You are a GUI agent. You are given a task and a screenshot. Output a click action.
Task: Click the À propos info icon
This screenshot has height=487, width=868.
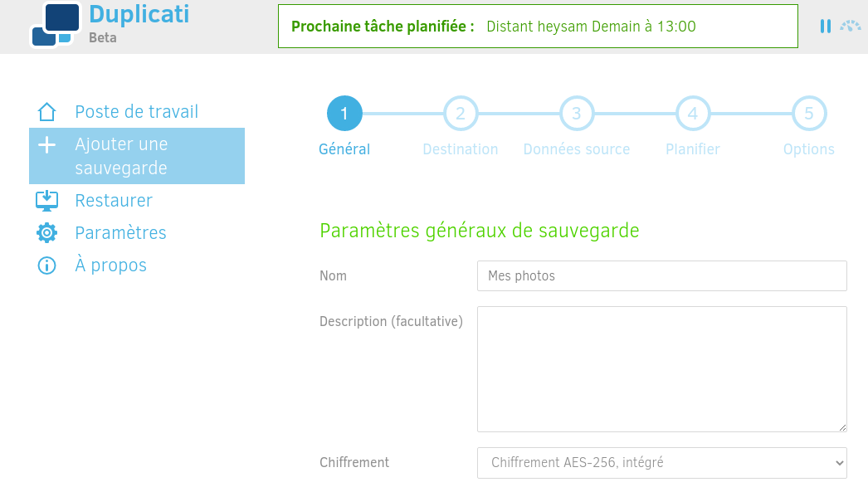(47, 265)
